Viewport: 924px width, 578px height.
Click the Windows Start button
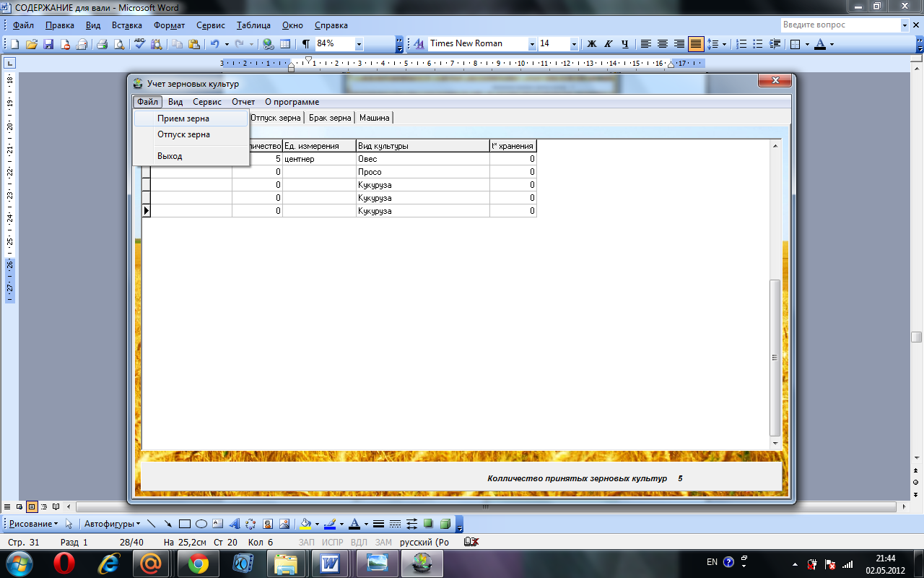click(x=19, y=563)
